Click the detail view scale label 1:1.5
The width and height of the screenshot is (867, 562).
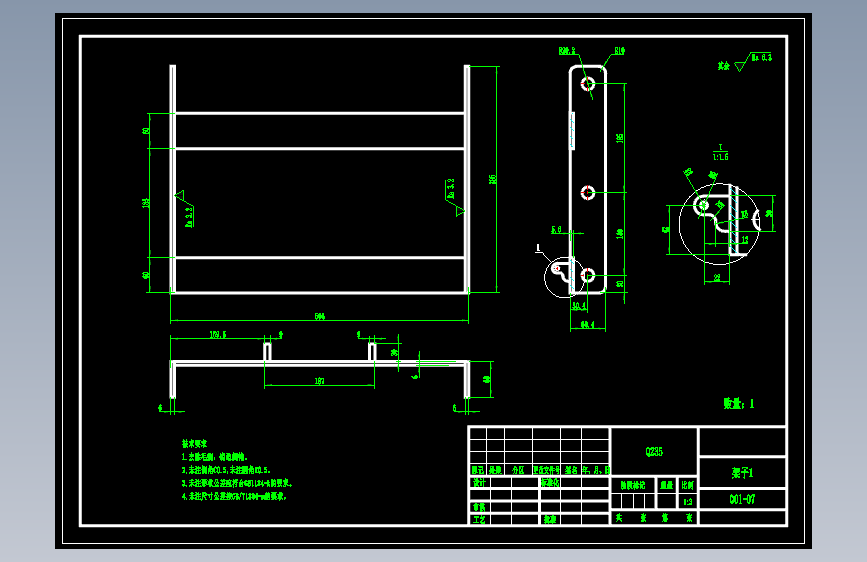point(720,157)
